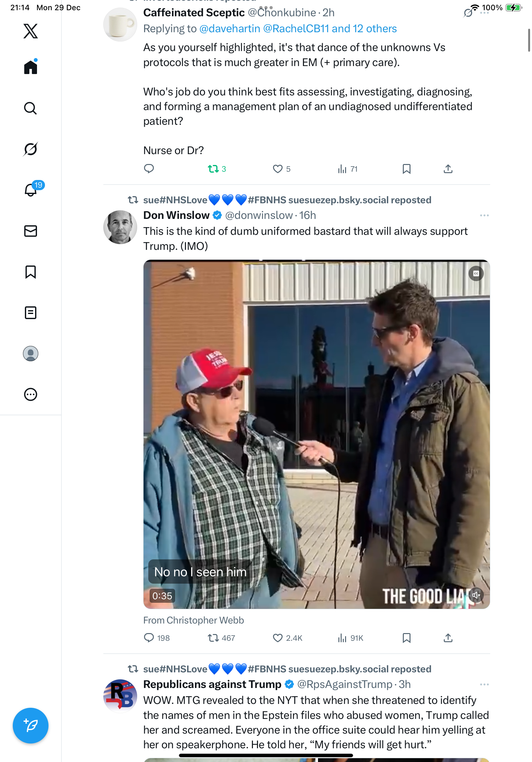Expand the sidebar More menu
The height and width of the screenshot is (762, 532).
click(31, 395)
